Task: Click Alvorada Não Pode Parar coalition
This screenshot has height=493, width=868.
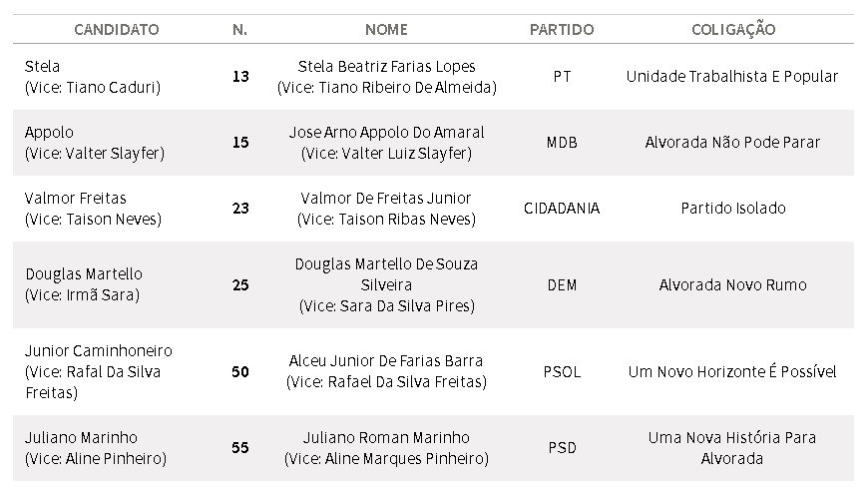Action: tap(732, 143)
